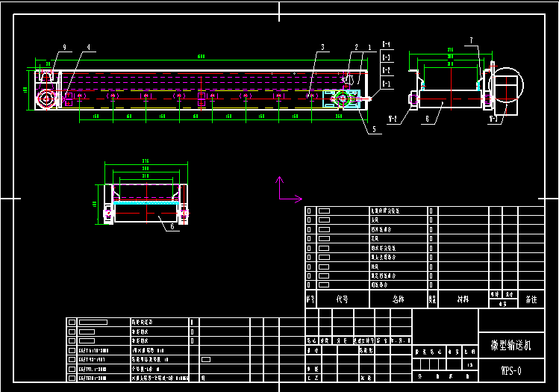This screenshot has height=392, width=559.
Task: Select the WPS-0 drawing number text
Action: pyautogui.click(x=511, y=371)
